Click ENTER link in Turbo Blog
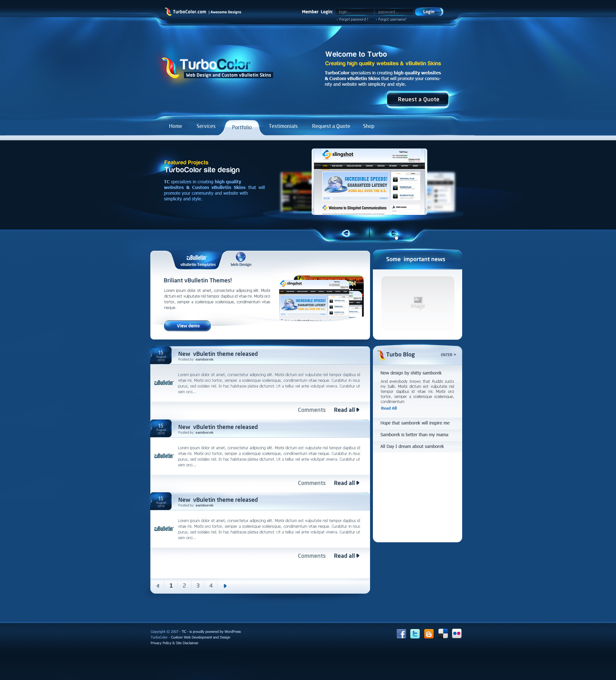Viewport: 616px width, 680px height. tap(448, 355)
